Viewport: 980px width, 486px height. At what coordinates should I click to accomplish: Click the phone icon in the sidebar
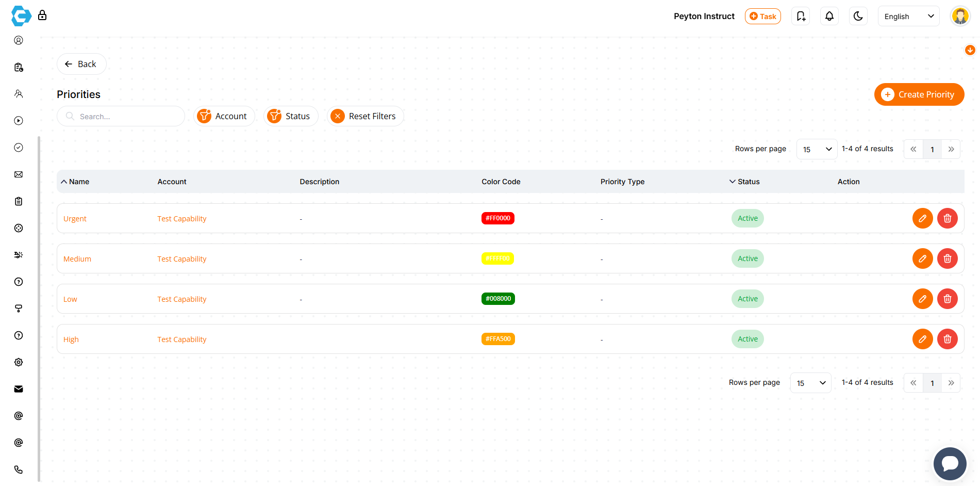tap(19, 469)
